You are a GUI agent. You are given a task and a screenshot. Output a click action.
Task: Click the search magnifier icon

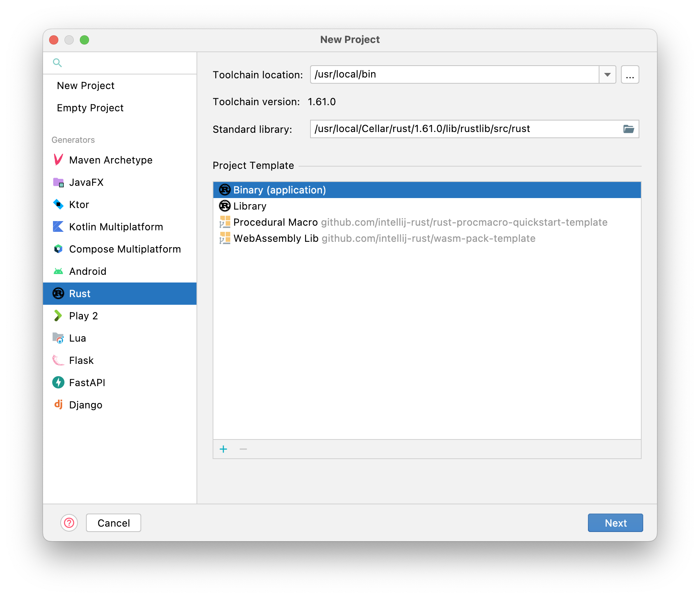point(57,63)
